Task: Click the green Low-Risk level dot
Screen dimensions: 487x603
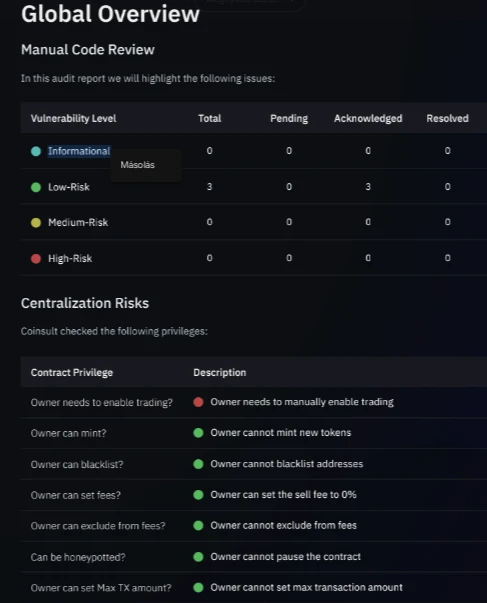Action: [36, 187]
